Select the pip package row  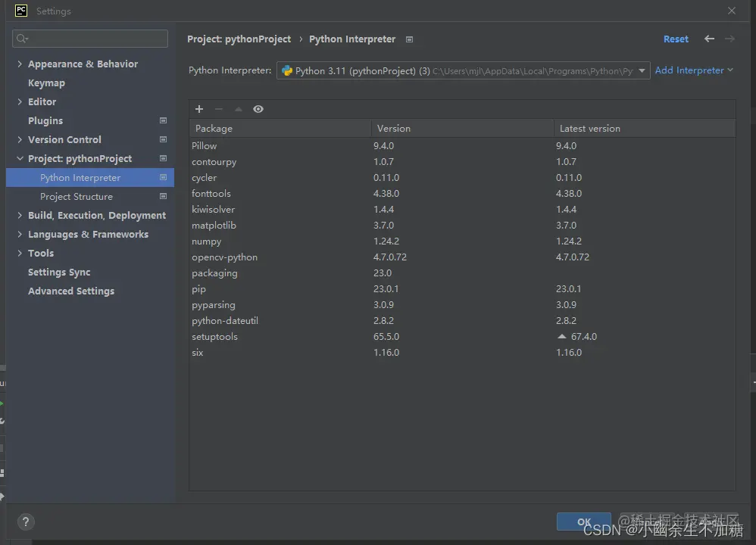point(462,288)
